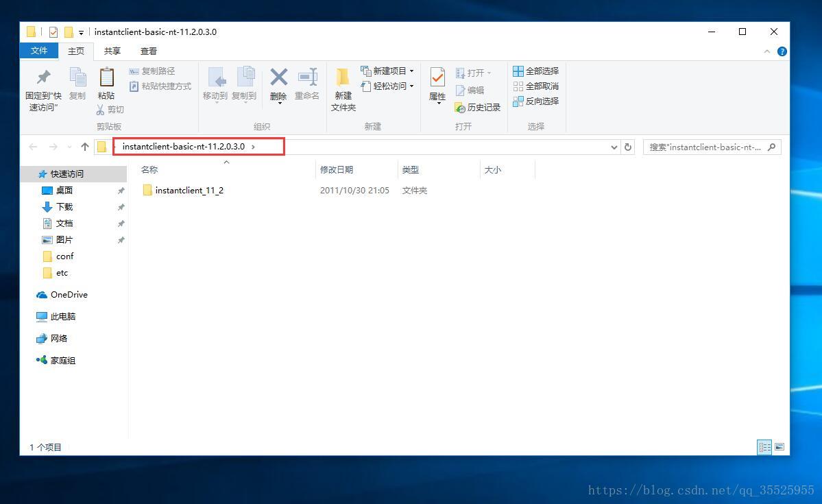Open the 文件 tab
The image size is (822, 504).
(39, 51)
